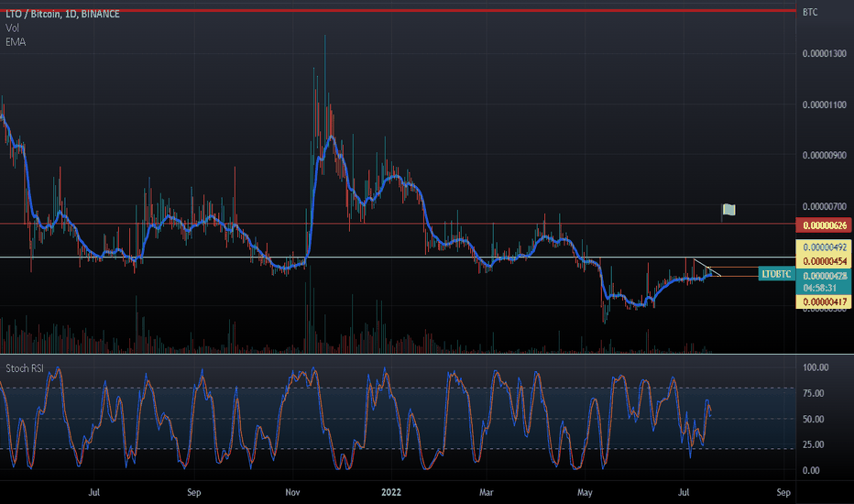Click the 0.00 Stoch RSI scale value
This screenshot has height=504, width=854.
point(811,470)
